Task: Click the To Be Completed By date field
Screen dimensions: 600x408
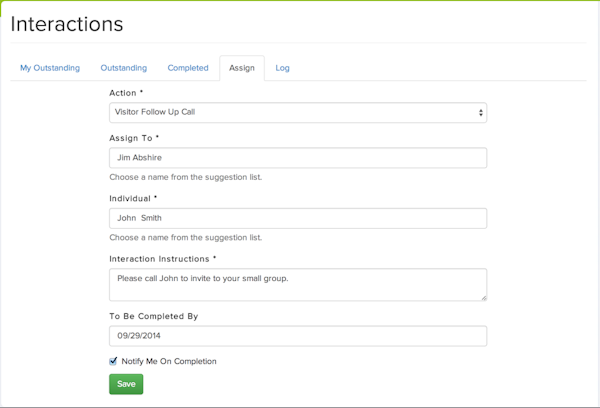Action: (x=298, y=336)
